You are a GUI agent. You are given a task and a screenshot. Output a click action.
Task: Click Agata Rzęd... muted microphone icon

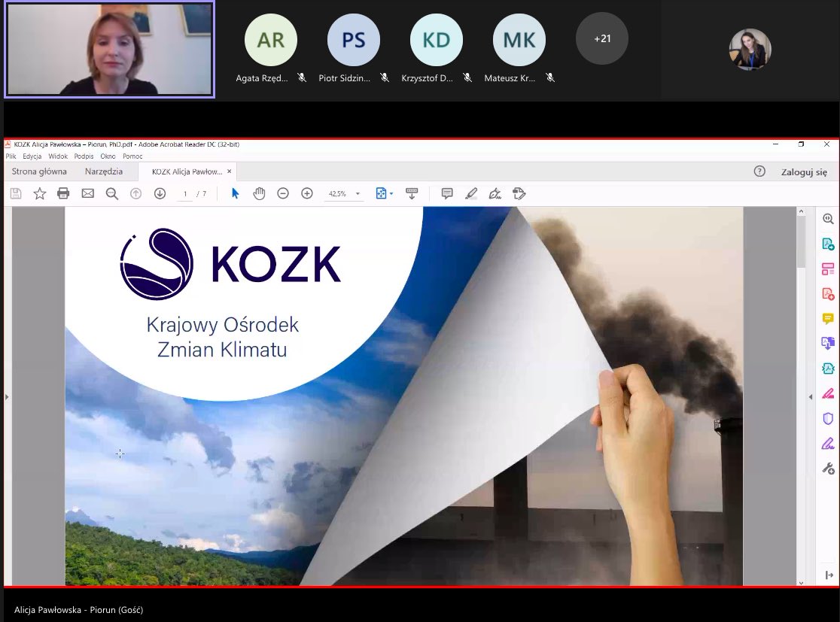click(302, 77)
